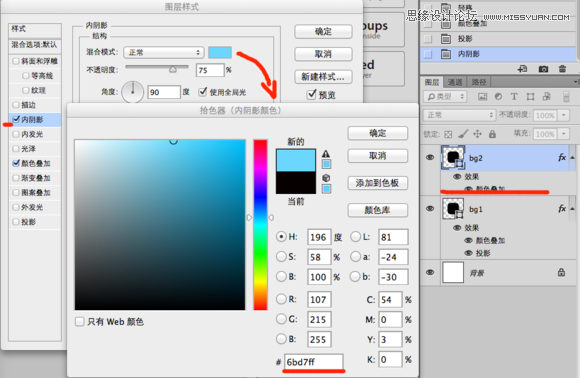The width and height of the screenshot is (580, 378).
Task: Lock position move icon
Action: 477,134
